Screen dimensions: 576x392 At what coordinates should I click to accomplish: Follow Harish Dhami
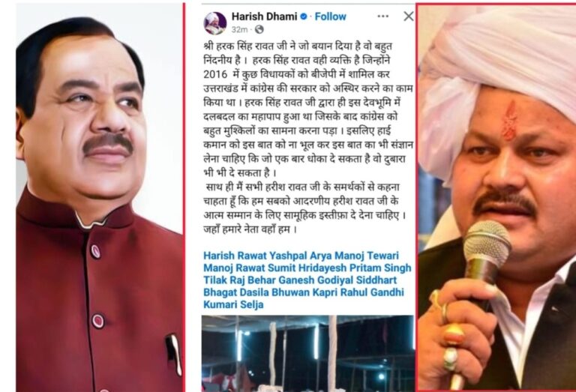[330, 16]
